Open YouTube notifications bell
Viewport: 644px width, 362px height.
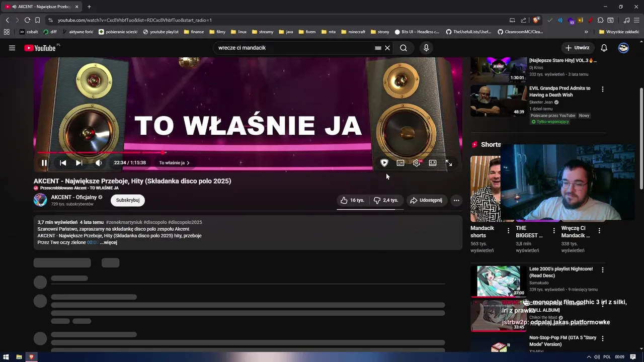pyautogui.click(x=604, y=48)
